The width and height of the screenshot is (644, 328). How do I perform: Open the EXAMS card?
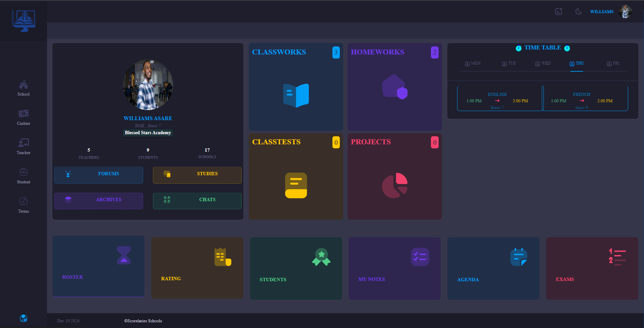tap(592, 268)
